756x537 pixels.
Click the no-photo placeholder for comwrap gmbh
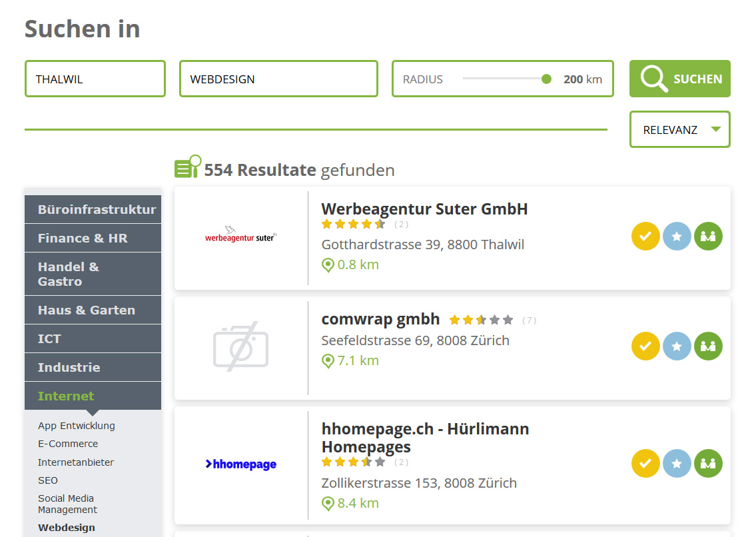[240, 346]
